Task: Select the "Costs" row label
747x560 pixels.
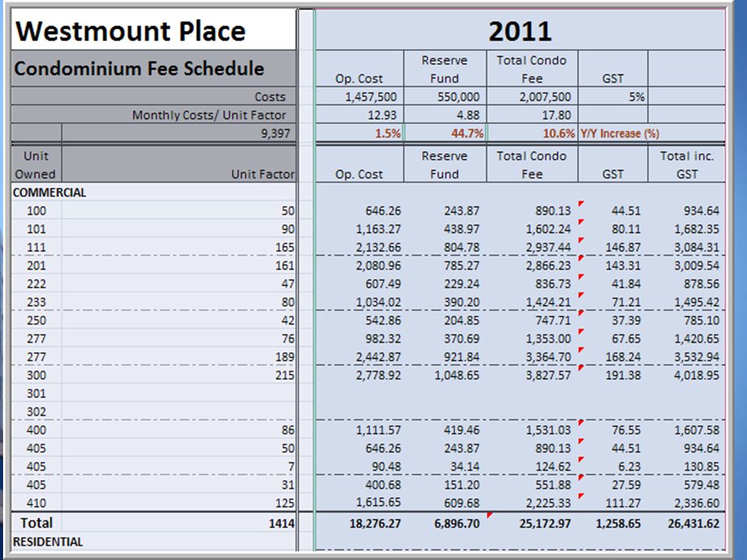Action: pyautogui.click(x=270, y=97)
